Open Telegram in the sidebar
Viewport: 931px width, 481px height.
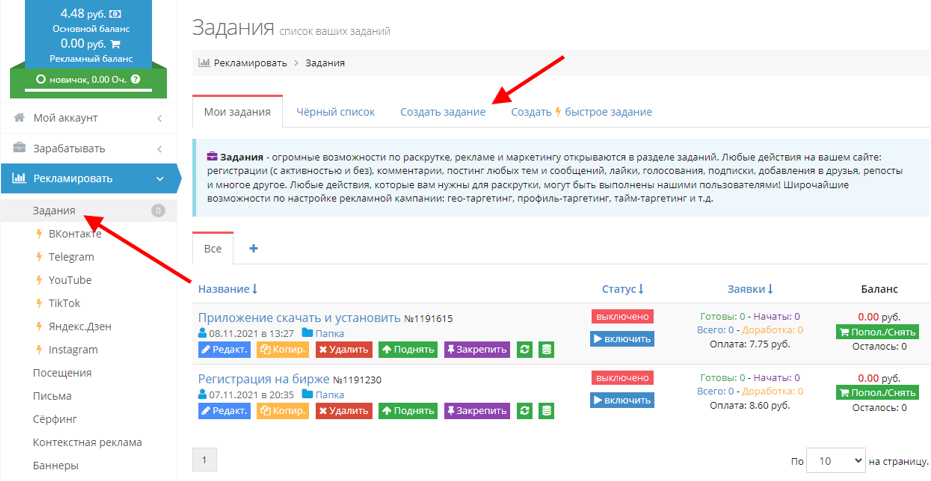[x=71, y=257]
